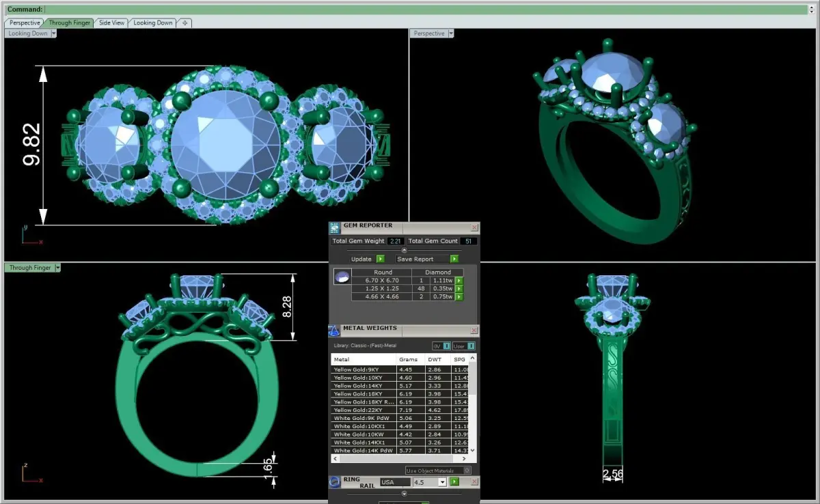Viewport: 820px width, 504px height.
Task: Run Update in Gem Reporter
Action: 381,259
